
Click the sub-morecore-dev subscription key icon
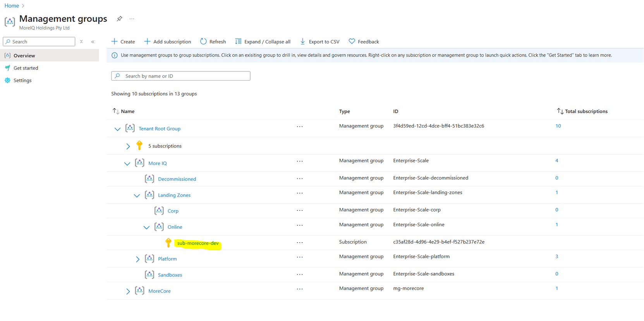pyautogui.click(x=168, y=243)
